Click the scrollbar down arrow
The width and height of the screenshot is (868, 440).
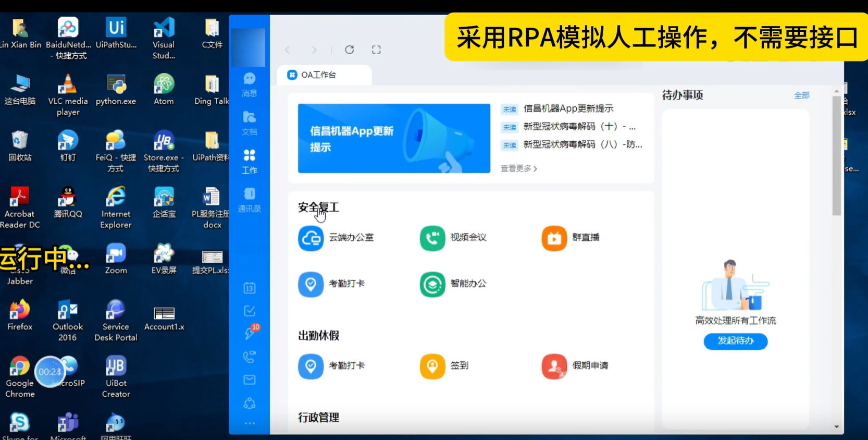837,426
